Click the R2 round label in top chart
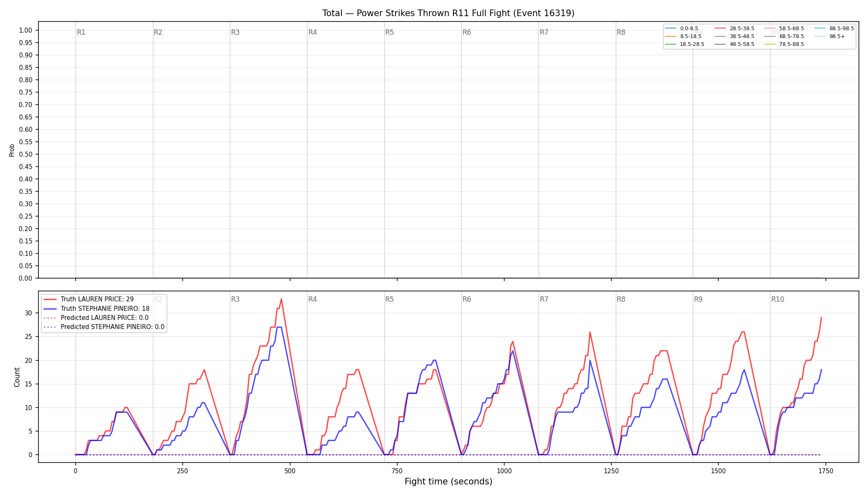 tap(158, 32)
